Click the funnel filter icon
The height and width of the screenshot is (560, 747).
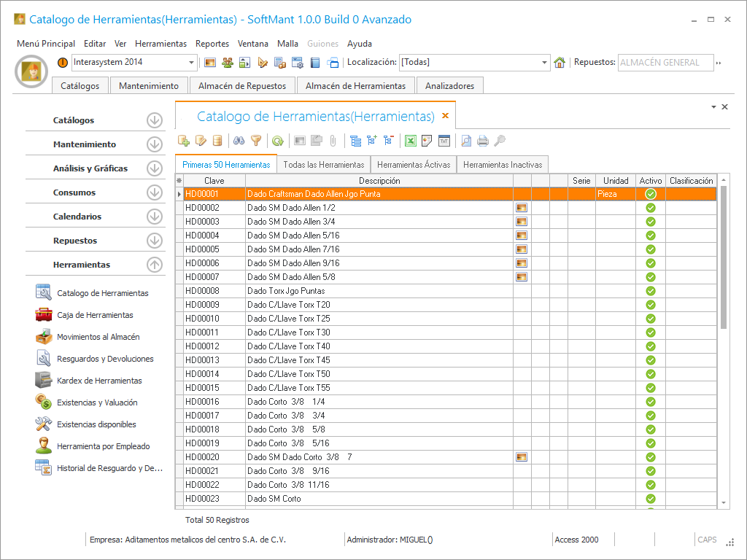point(256,141)
